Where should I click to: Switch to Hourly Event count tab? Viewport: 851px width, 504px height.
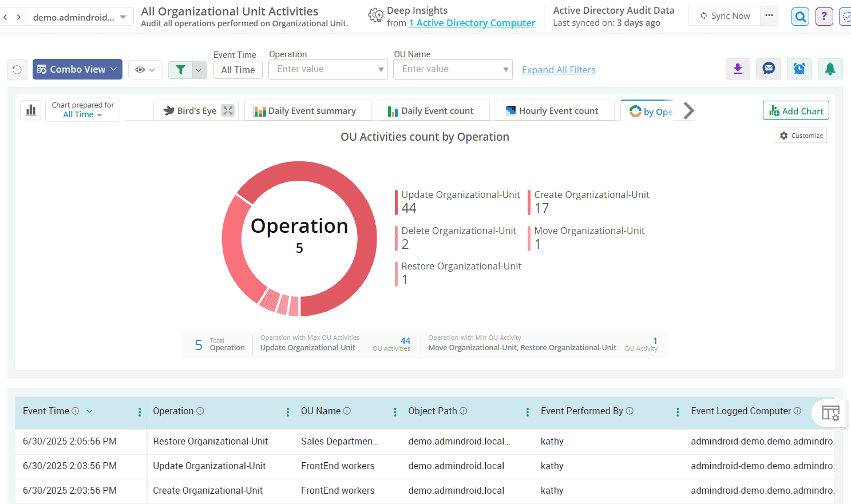click(x=554, y=111)
